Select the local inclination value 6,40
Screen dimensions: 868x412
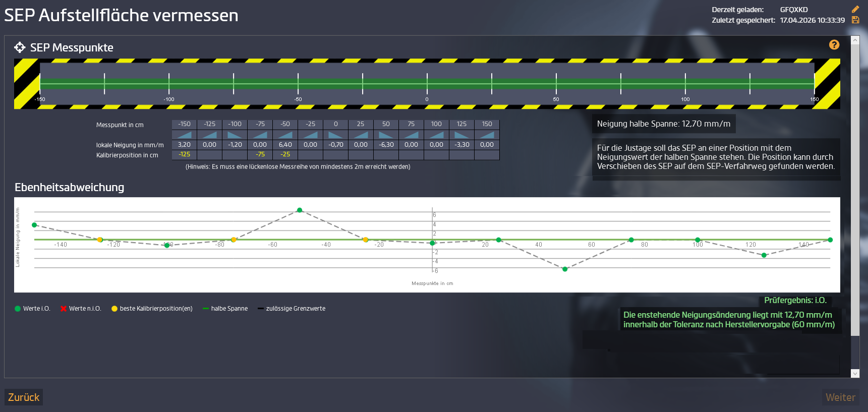tap(285, 145)
